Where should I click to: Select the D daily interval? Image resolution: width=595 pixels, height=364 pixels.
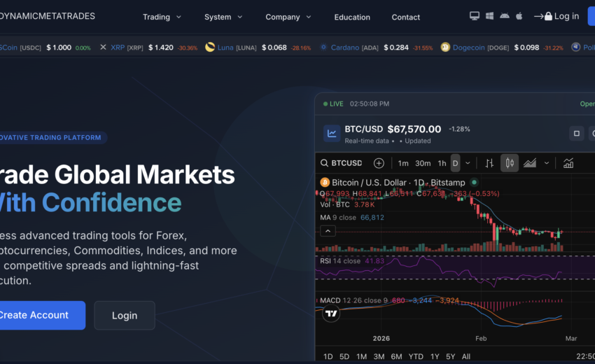point(455,163)
